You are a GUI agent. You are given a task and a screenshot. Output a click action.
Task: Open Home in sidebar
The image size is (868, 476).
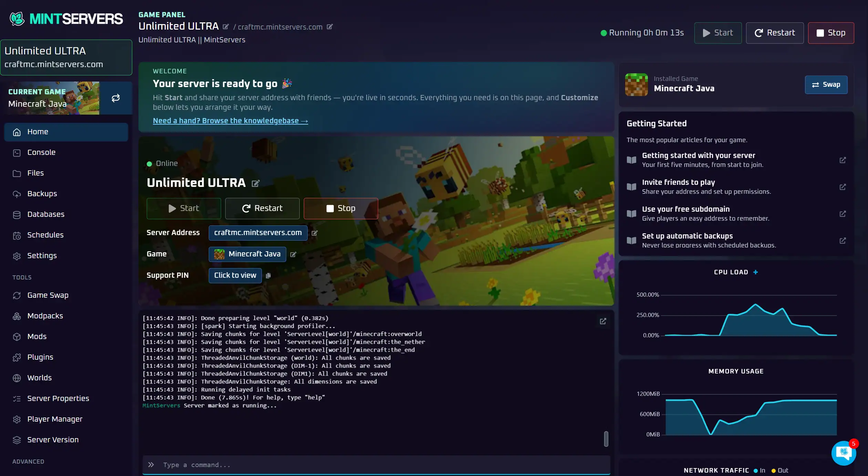[x=66, y=132]
